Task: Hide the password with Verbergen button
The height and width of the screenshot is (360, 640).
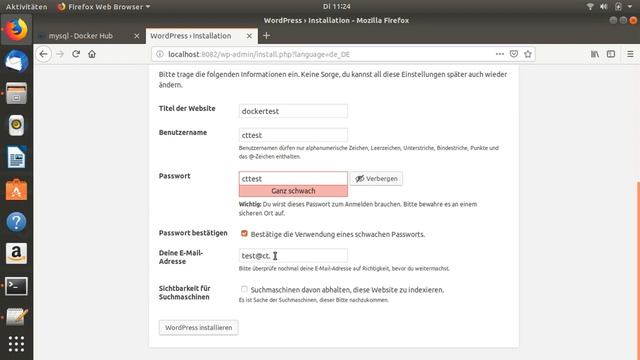Action: 376,179
